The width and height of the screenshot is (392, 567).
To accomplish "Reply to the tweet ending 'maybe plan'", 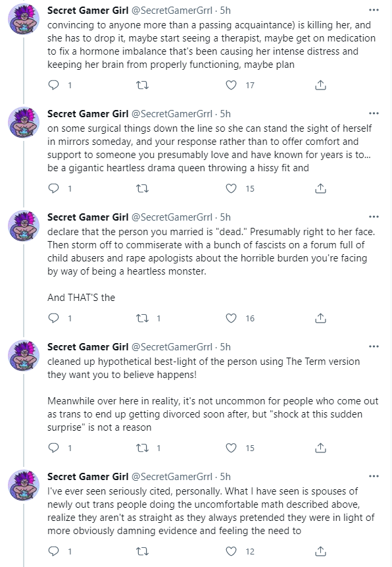I will [x=53, y=85].
